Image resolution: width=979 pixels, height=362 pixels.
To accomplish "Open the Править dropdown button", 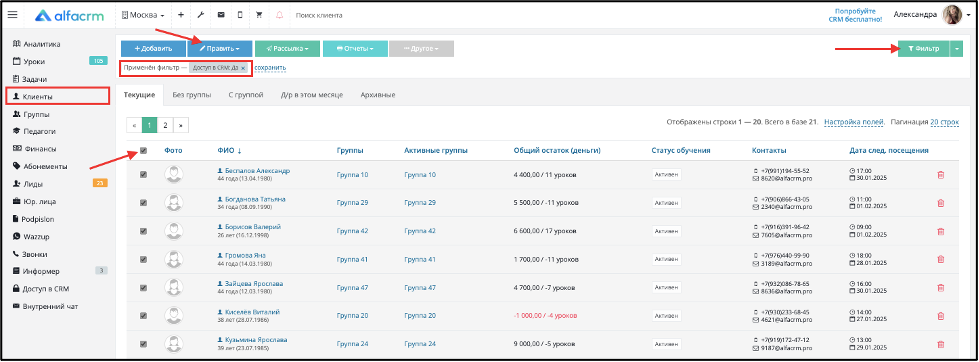I will click(x=220, y=49).
